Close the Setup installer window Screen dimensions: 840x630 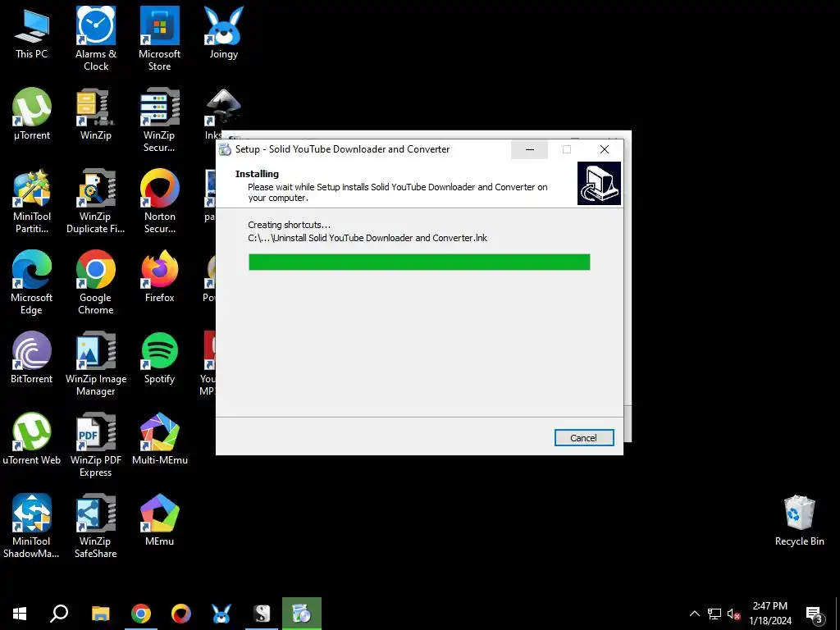coord(605,149)
